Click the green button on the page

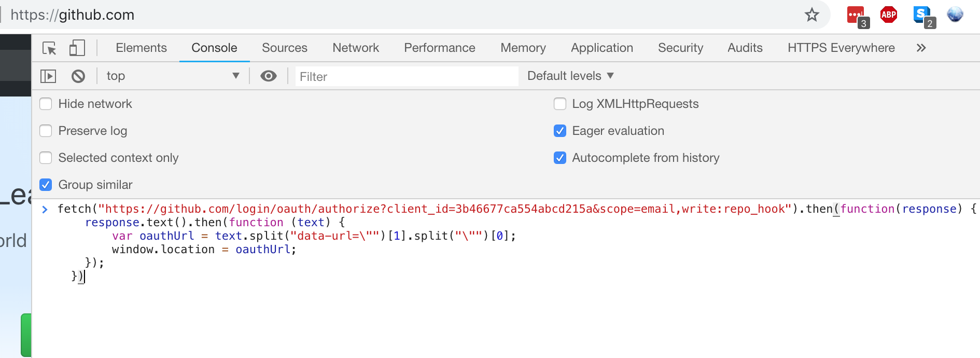26,335
